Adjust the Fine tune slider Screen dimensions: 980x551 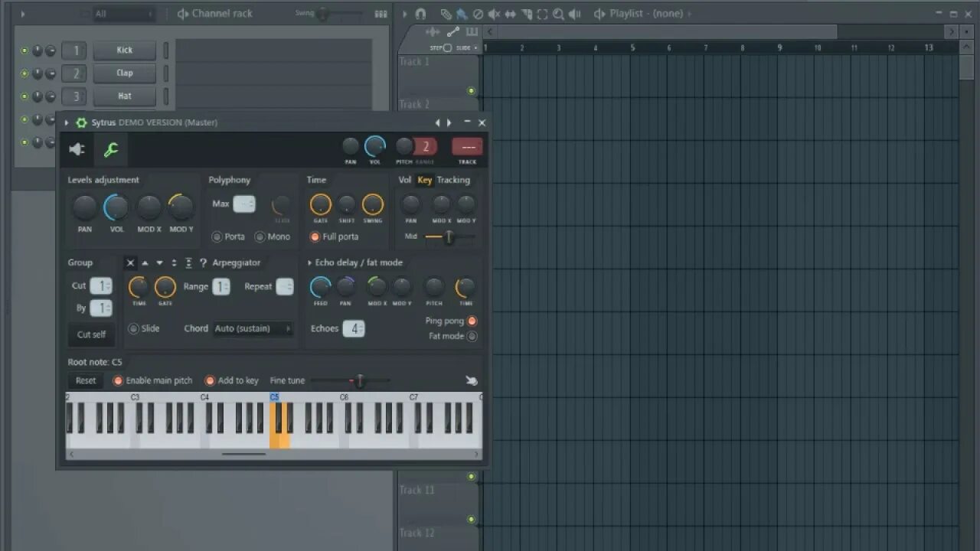point(360,380)
